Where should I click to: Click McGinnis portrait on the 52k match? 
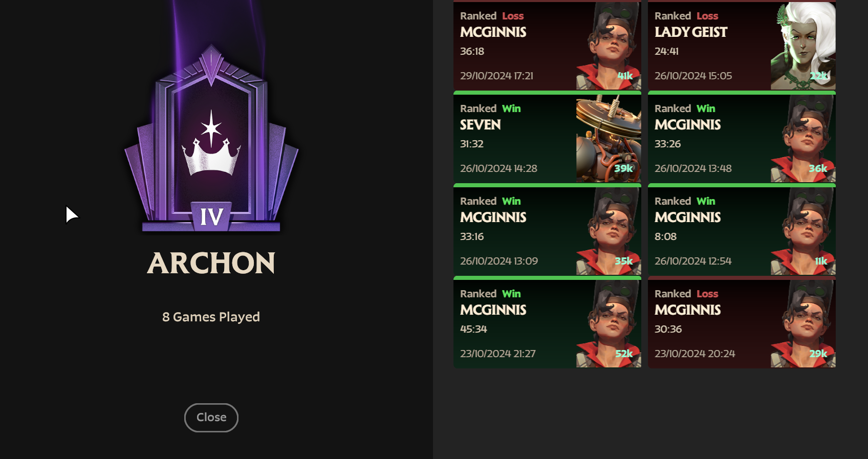tap(609, 324)
